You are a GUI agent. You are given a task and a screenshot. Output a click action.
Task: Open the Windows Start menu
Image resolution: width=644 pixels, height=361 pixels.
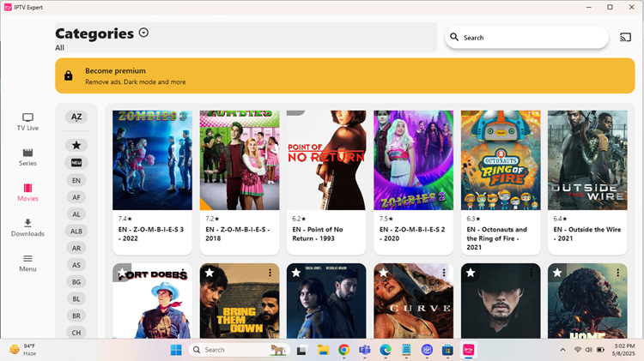[x=176, y=350]
